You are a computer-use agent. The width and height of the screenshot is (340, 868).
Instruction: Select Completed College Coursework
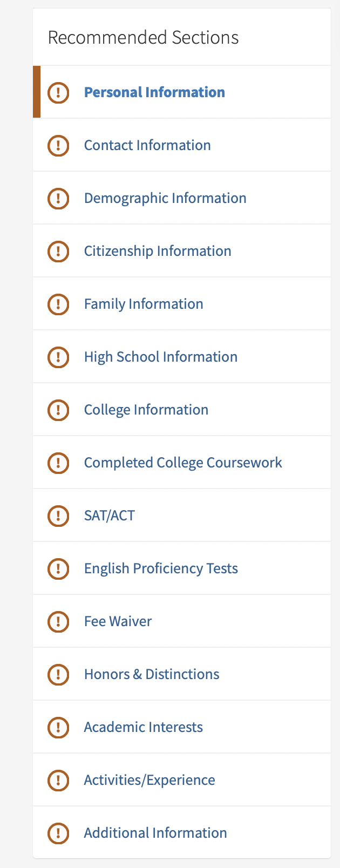[x=183, y=463]
